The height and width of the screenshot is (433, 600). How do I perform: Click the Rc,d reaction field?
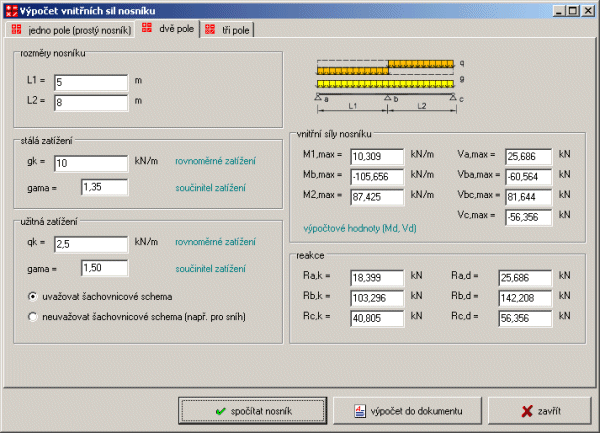coord(525,318)
